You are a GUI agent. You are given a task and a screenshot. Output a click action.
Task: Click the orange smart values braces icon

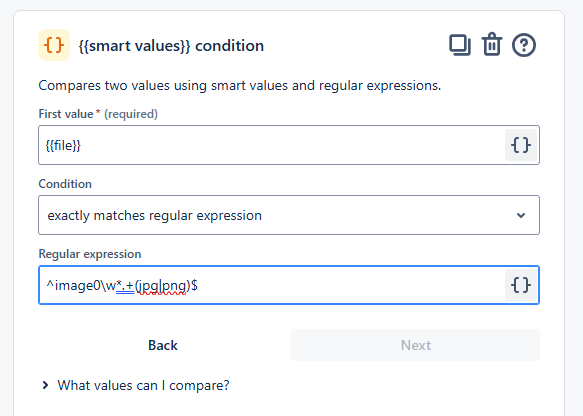point(54,45)
